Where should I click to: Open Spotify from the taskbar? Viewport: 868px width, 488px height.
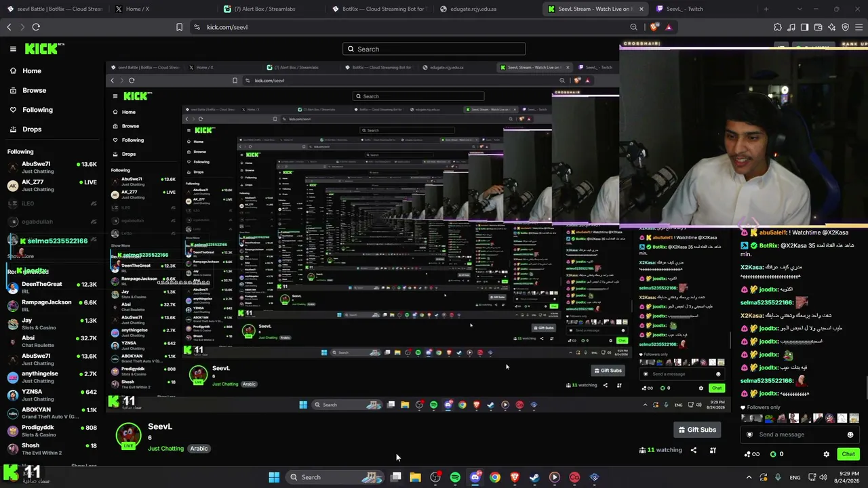(455, 477)
